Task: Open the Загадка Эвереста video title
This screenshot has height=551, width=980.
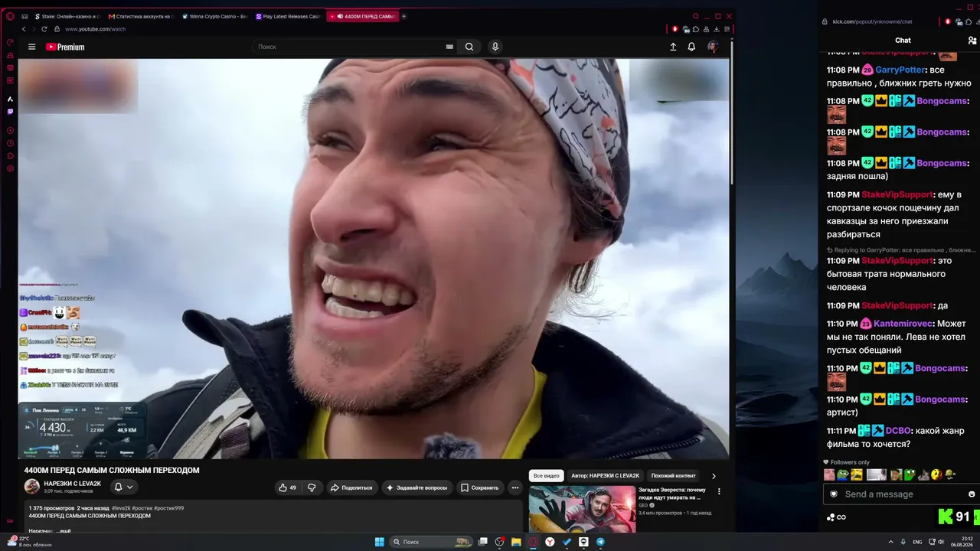Action: coord(672,494)
